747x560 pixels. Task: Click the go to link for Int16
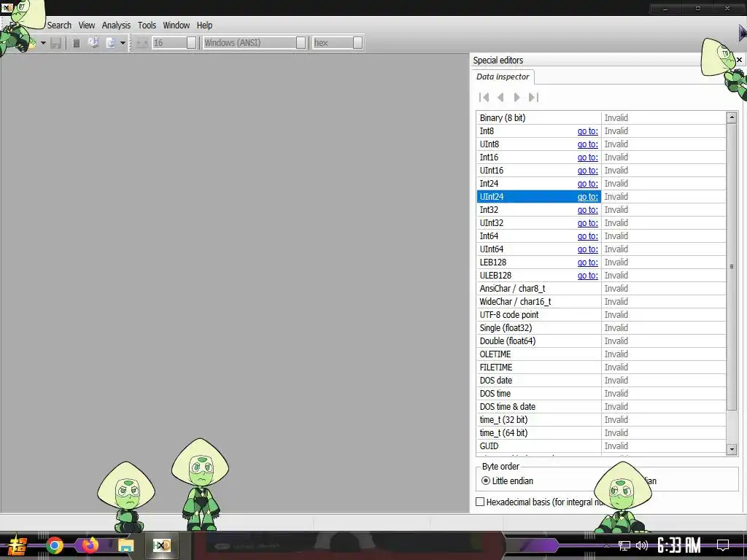587,157
